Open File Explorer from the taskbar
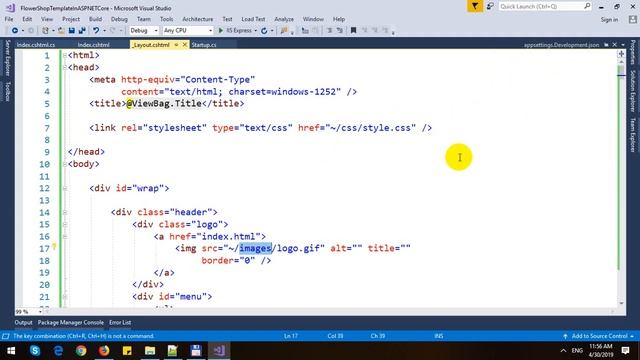Screen dimensions: 640x360 (x=150, y=351)
